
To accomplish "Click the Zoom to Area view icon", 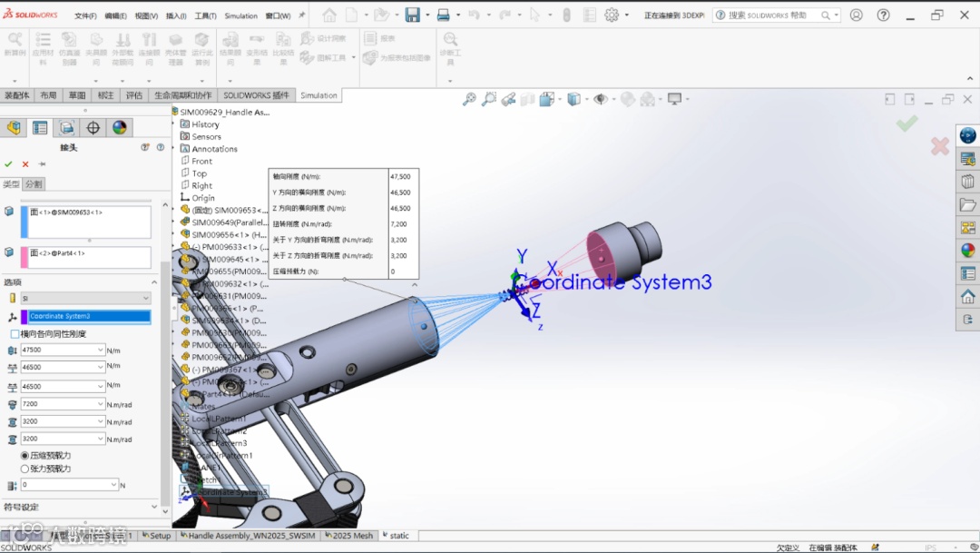I will pos(489,99).
